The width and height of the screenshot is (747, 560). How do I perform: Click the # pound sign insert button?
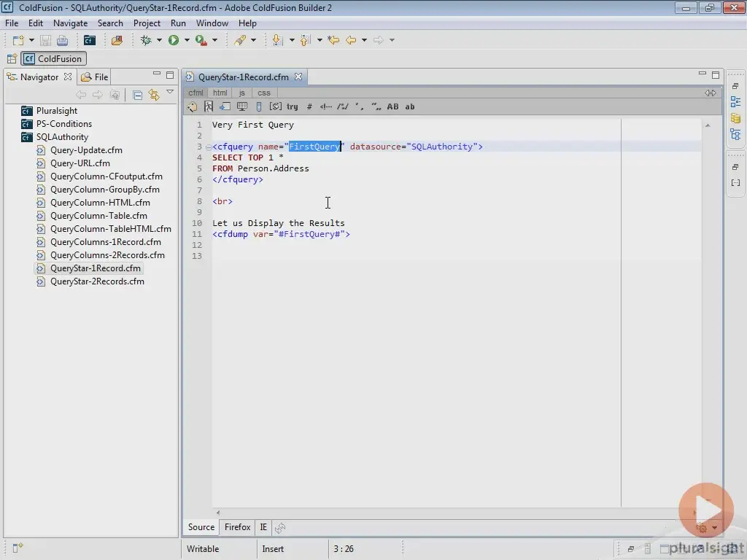click(x=309, y=106)
